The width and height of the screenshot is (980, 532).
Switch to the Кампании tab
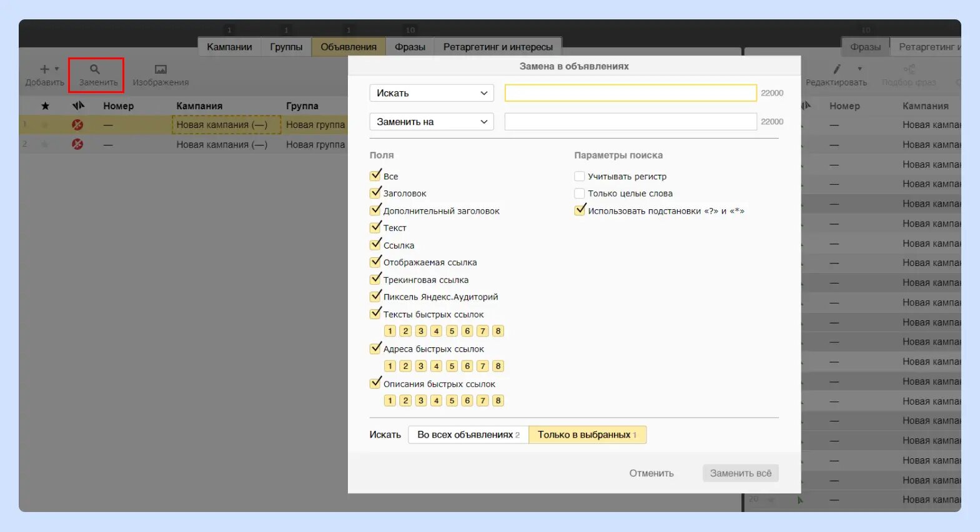229,47
